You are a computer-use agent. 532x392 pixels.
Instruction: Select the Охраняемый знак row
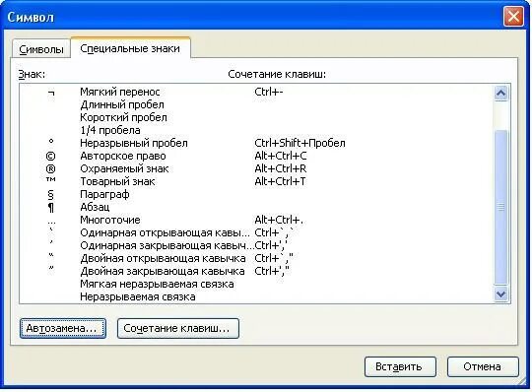click(256, 168)
